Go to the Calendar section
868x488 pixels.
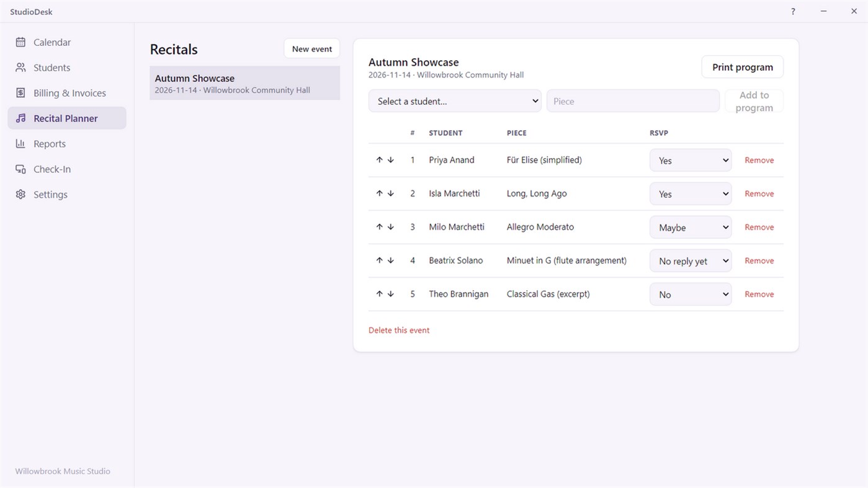point(67,42)
